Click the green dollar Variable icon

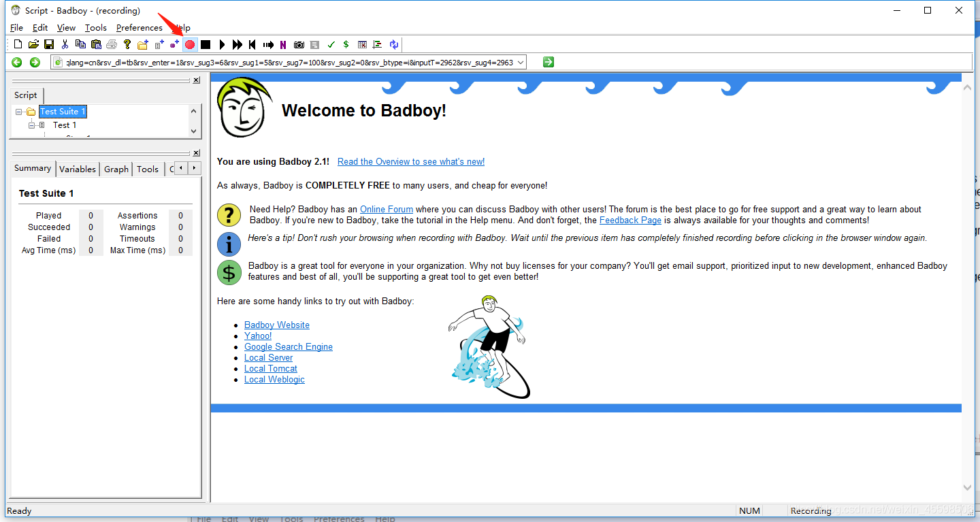[x=346, y=44]
